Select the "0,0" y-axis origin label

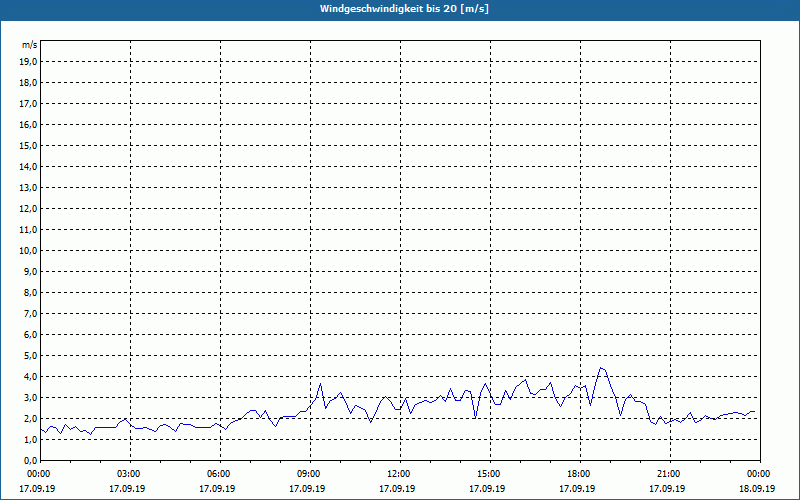coord(31,460)
